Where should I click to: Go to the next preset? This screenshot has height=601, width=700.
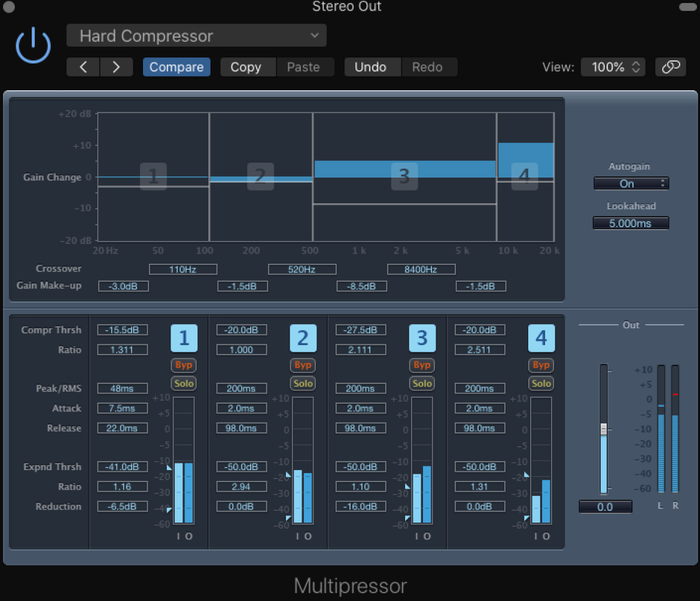point(117,67)
